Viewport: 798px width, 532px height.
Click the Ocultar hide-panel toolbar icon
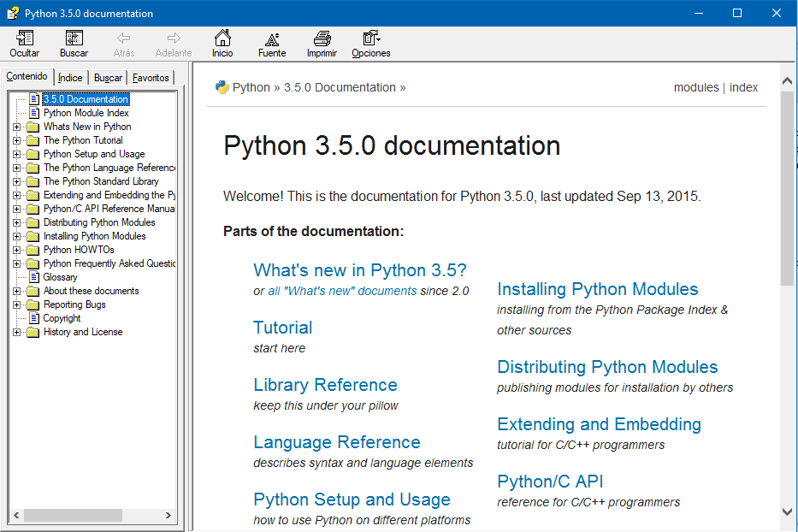tap(25, 38)
